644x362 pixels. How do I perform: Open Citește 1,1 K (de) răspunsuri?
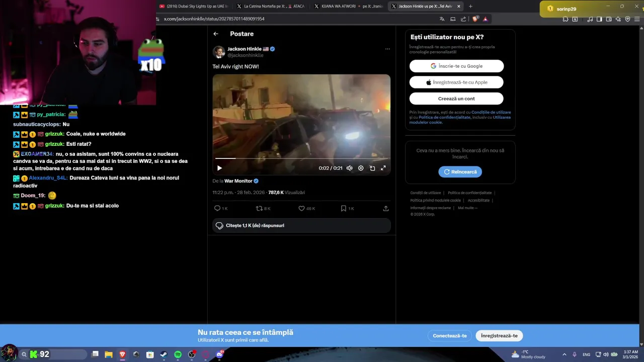tap(301, 225)
